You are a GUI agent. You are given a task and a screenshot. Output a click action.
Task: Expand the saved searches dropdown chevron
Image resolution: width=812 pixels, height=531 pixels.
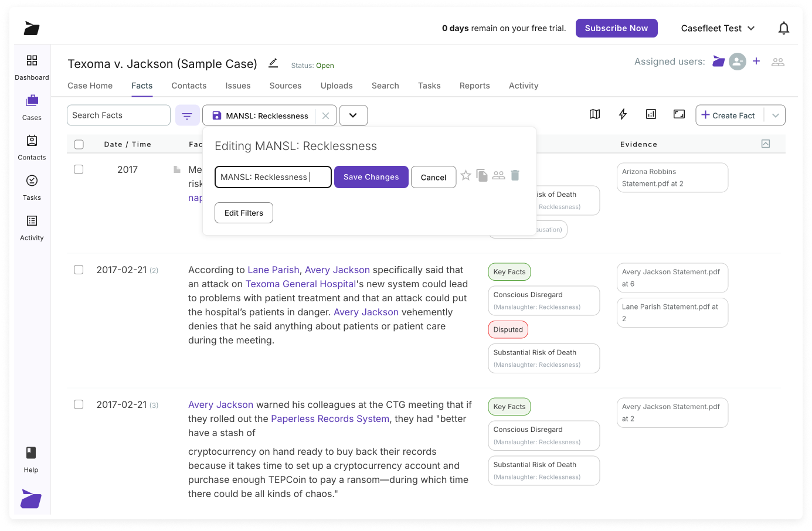click(x=354, y=115)
